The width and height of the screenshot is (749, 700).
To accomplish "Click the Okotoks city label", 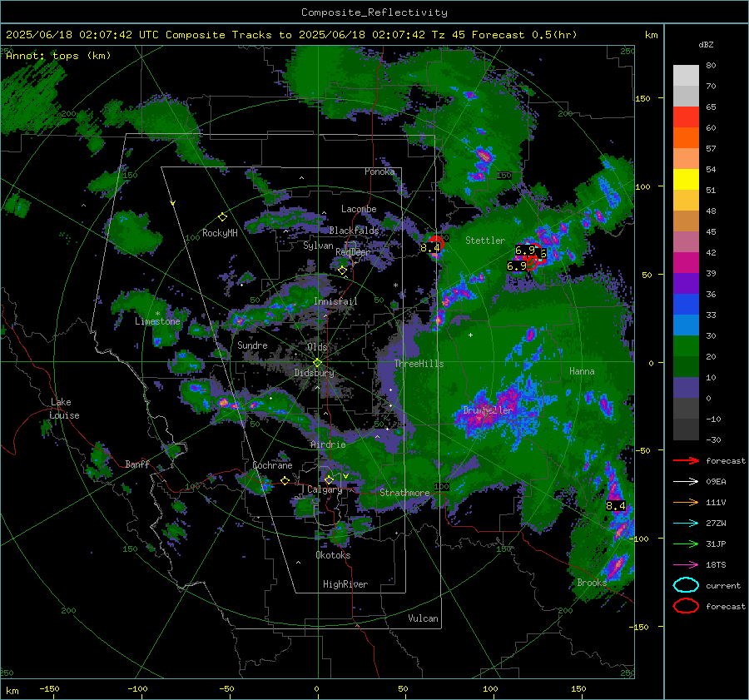I will click(333, 555).
